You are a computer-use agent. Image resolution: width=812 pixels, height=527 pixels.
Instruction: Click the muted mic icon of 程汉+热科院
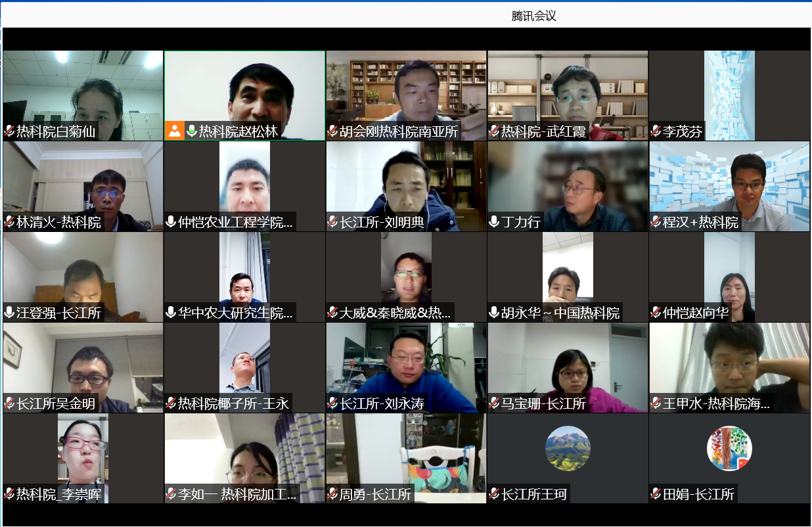point(656,222)
